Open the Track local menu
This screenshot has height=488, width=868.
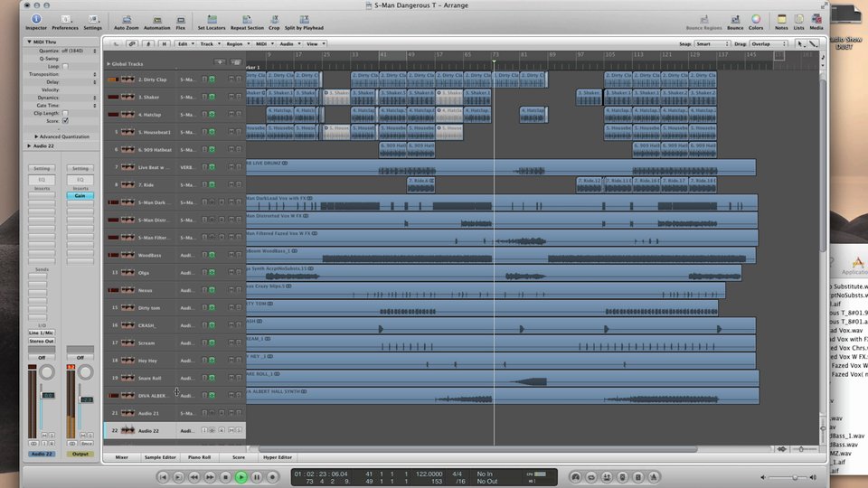point(209,43)
